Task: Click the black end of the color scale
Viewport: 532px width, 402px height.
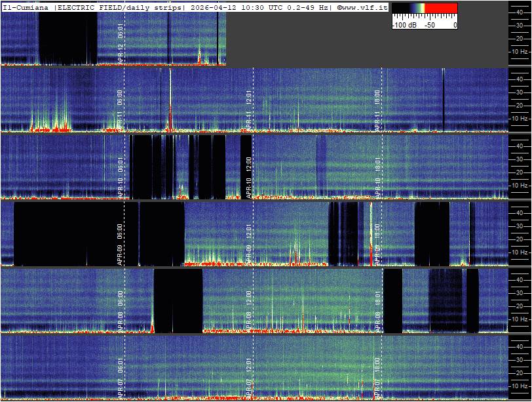Action: 400,9
